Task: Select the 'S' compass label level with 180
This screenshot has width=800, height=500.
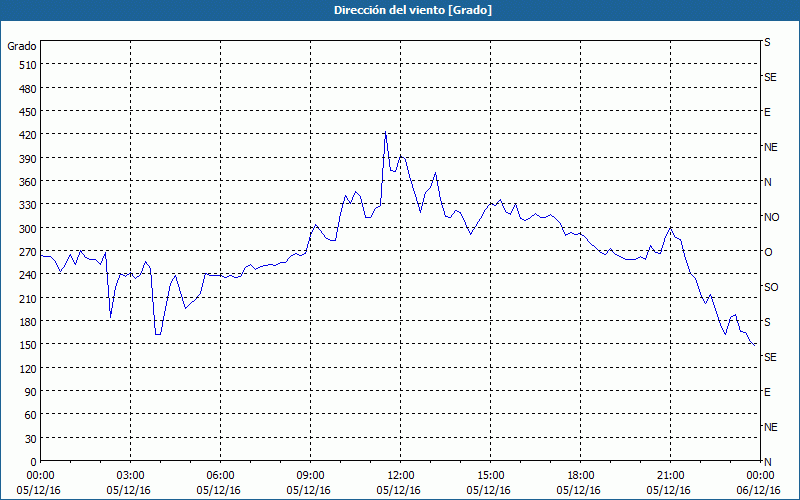Action: (x=767, y=322)
